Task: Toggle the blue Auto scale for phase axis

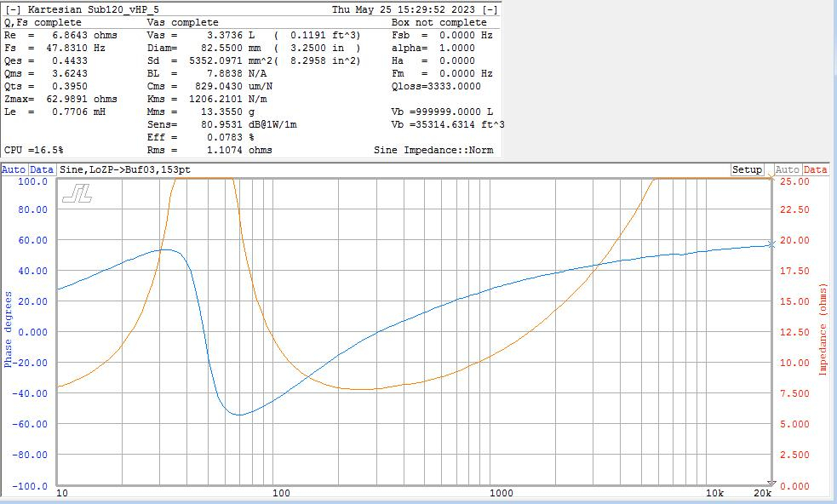Action: point(14,170)
